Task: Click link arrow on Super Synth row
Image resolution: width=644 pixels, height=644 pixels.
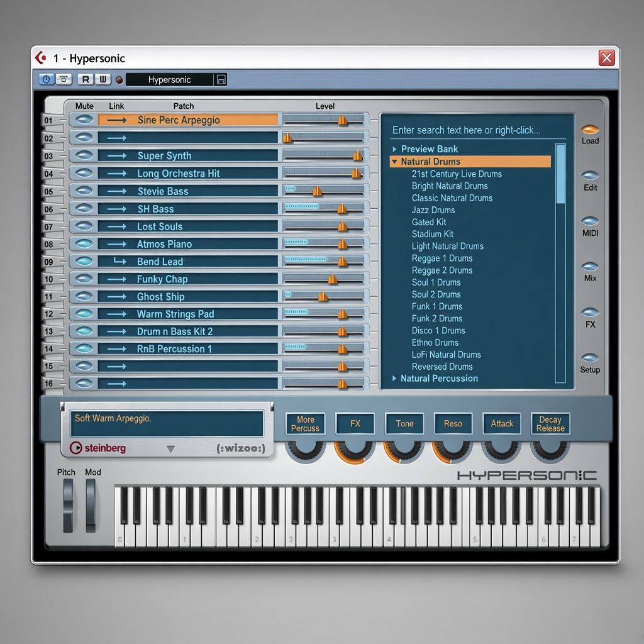Action: coord(116,156)
